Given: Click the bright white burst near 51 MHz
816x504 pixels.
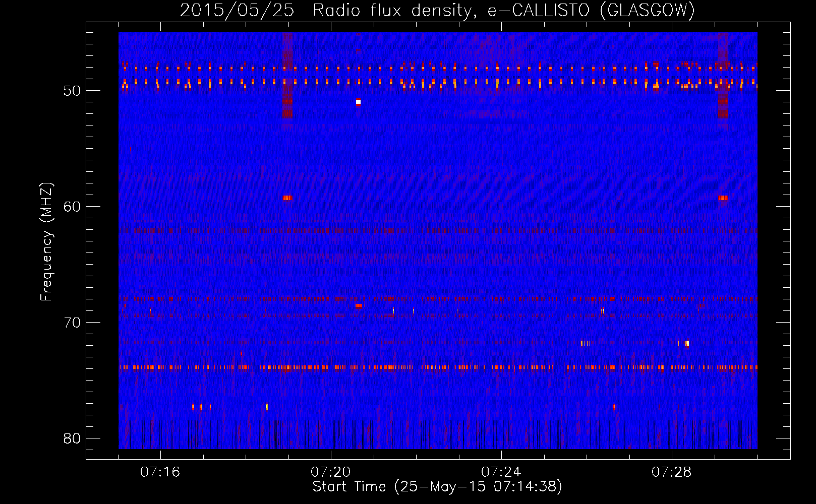Looking at the screenshot, I should tap(358, 102).
